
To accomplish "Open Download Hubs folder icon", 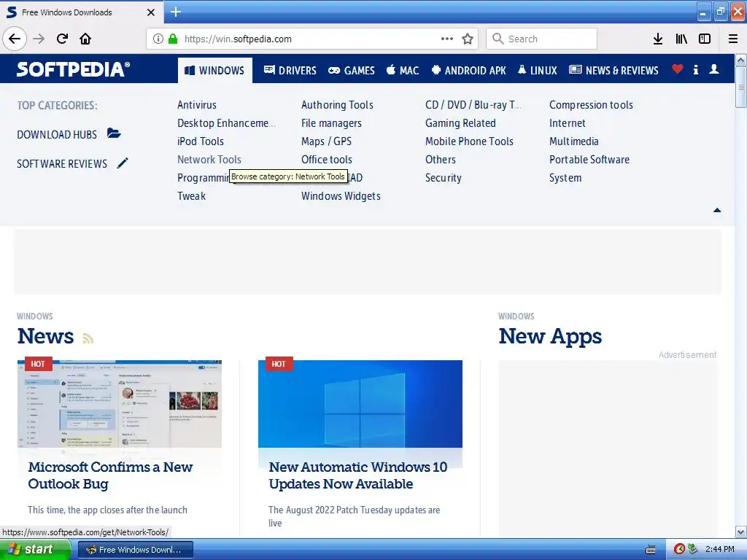I will coord(114,133).
